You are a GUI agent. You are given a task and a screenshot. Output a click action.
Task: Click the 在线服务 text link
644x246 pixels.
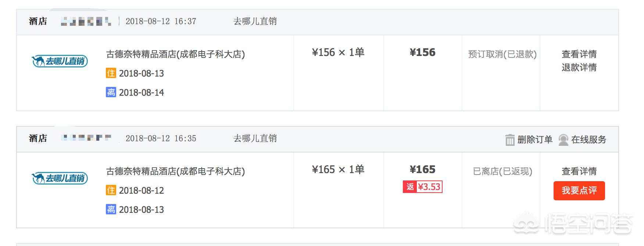tap(588, 140)
